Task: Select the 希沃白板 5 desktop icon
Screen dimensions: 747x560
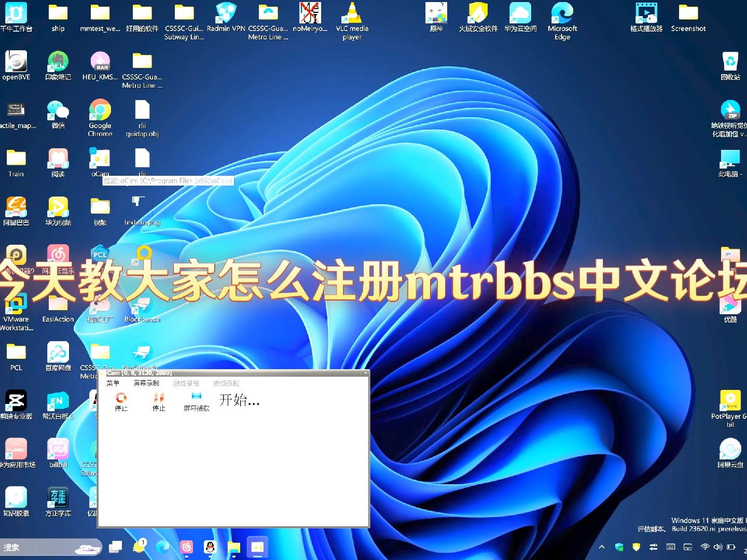Action: pyautogui.click(x=58, y=405)
